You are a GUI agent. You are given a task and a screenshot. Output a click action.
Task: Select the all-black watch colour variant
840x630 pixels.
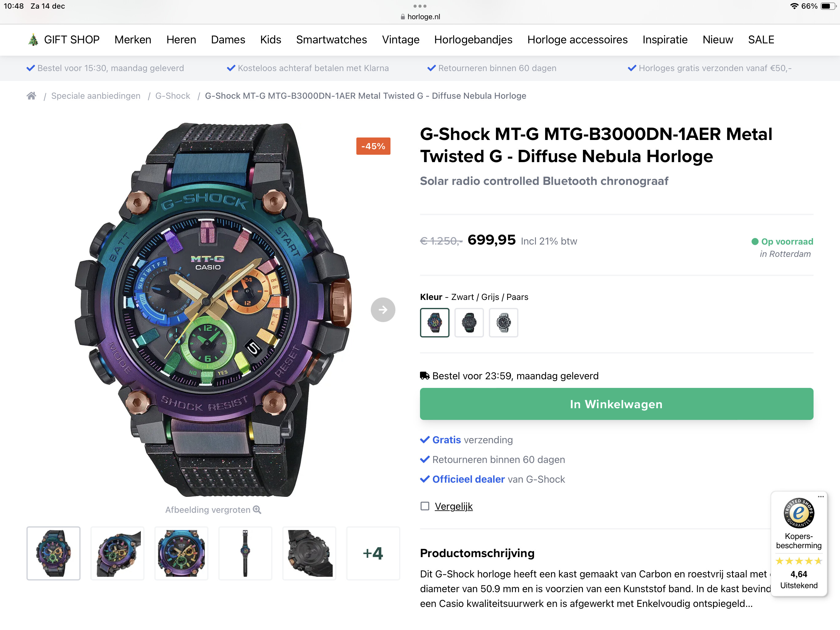469,323
